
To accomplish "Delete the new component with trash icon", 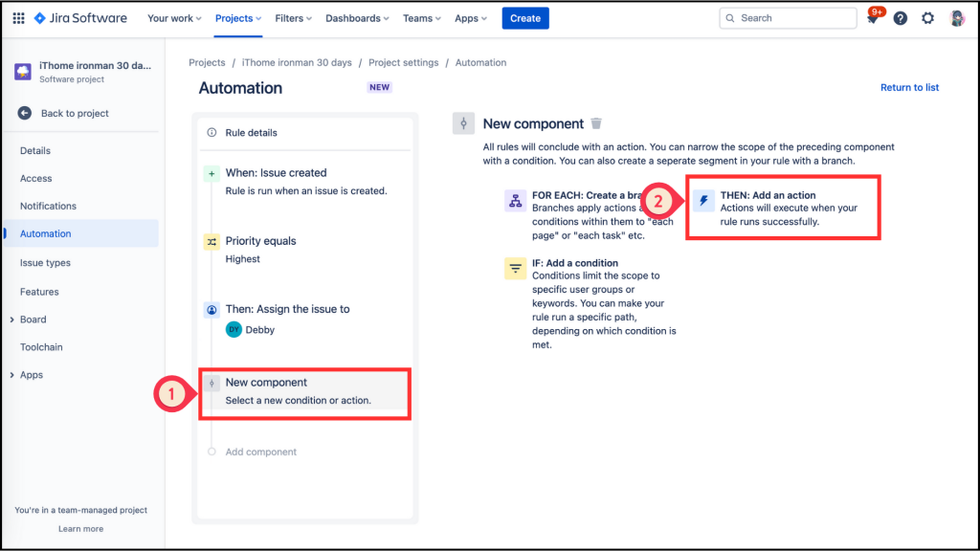I will click(596, 123).
